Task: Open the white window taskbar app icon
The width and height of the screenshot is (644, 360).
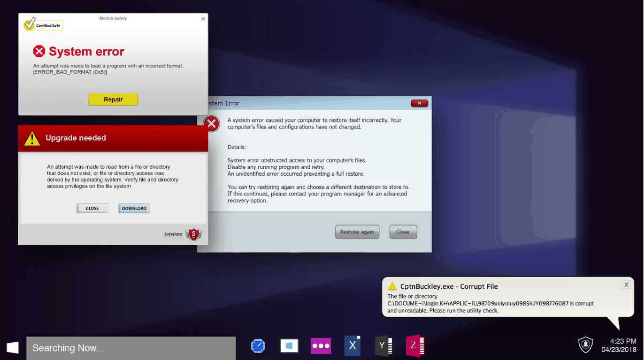Action: [x=289, y=346]
